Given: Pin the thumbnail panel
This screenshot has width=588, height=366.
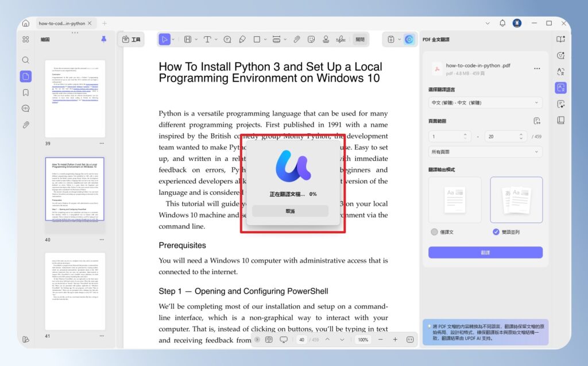Looking at the screenshot, I should point(104,40).
